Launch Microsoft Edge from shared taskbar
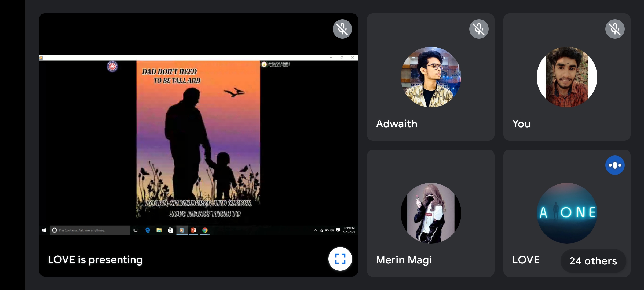 [148, 230]
